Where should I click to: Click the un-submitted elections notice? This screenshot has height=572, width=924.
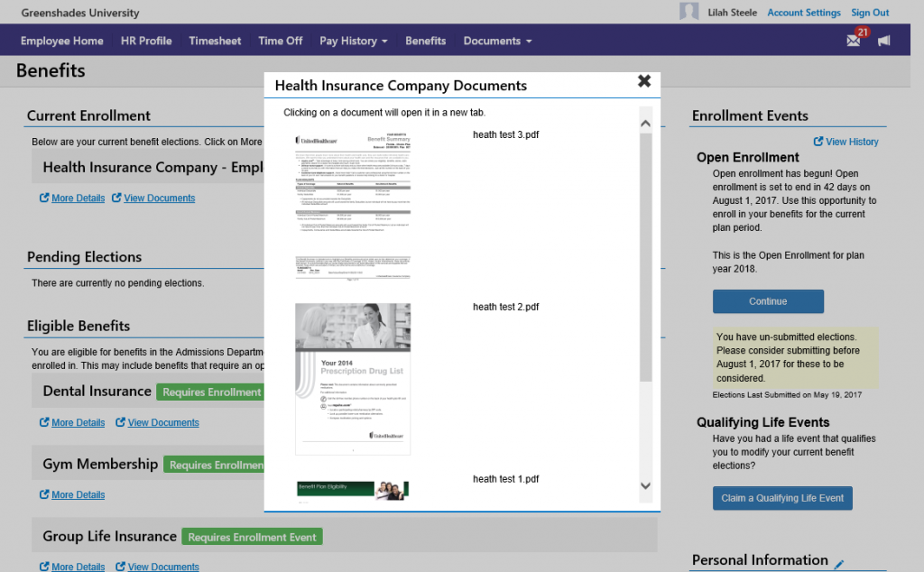click(x=796, y=357)
